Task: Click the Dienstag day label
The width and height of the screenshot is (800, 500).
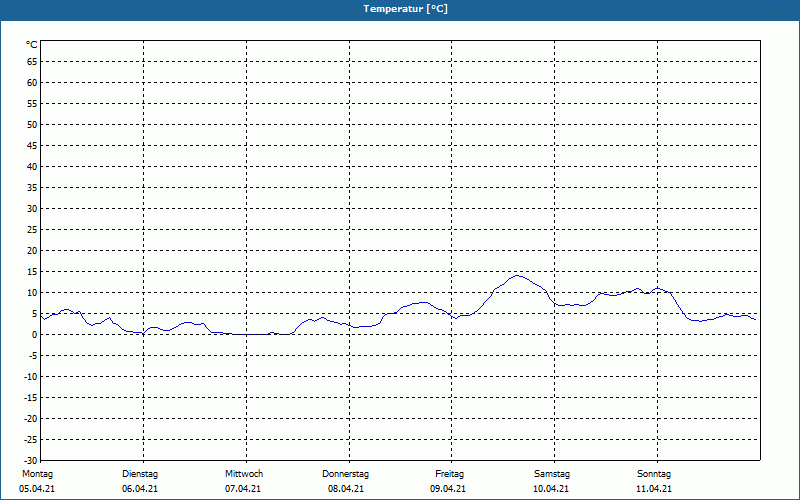Action: coord(140,474)
